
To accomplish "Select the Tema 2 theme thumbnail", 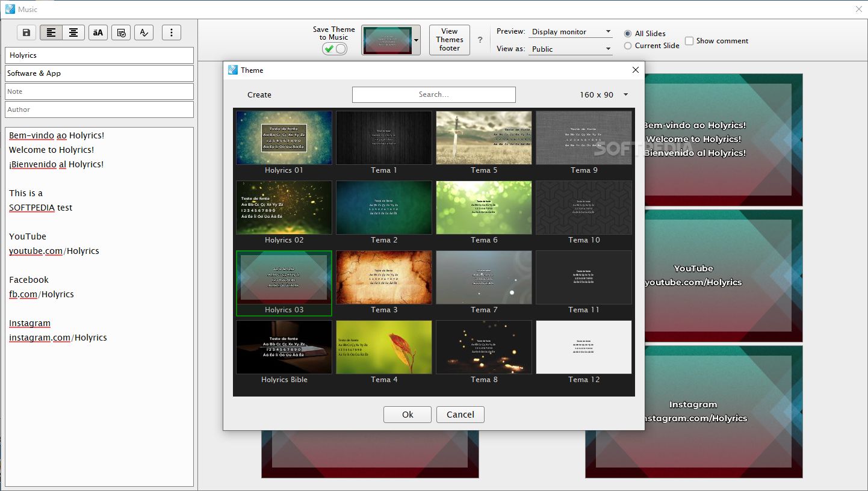I will pos(384,208).
